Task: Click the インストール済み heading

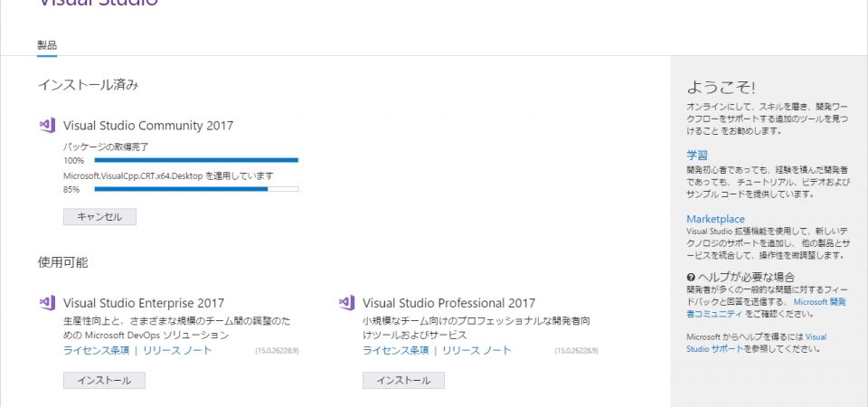Action: (88, 85)
